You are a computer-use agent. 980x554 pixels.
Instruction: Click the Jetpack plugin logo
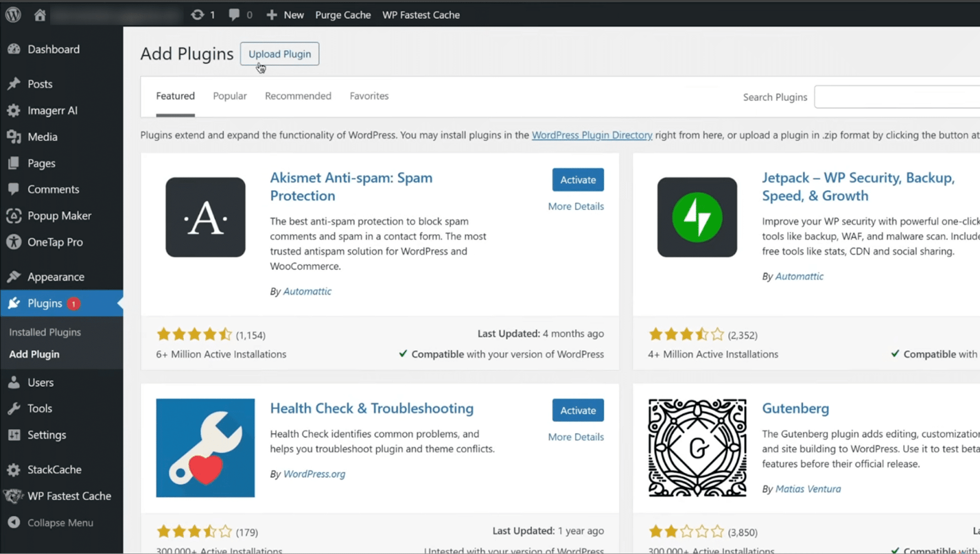point(697,217)
